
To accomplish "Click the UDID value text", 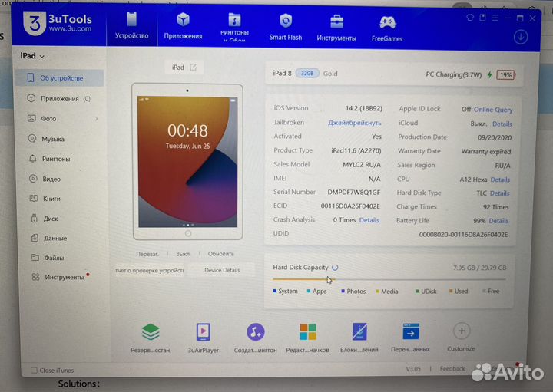I will tap(463, 235).
